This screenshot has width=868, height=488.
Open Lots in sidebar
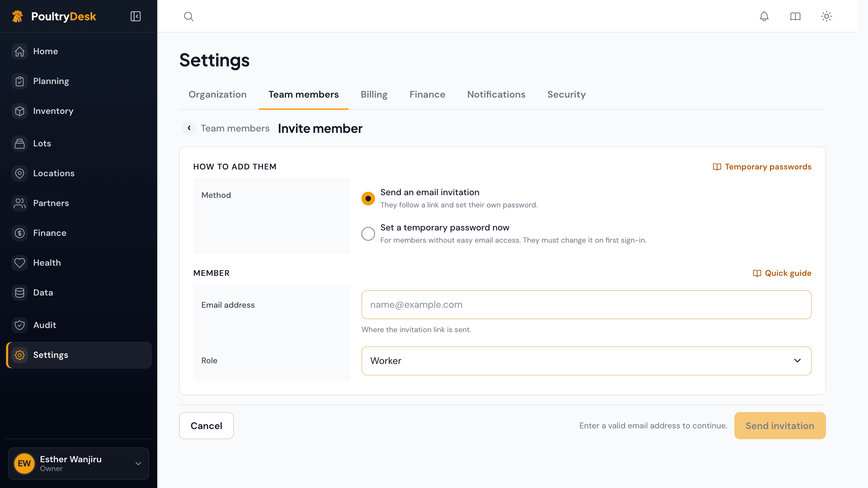coord(79,144)
